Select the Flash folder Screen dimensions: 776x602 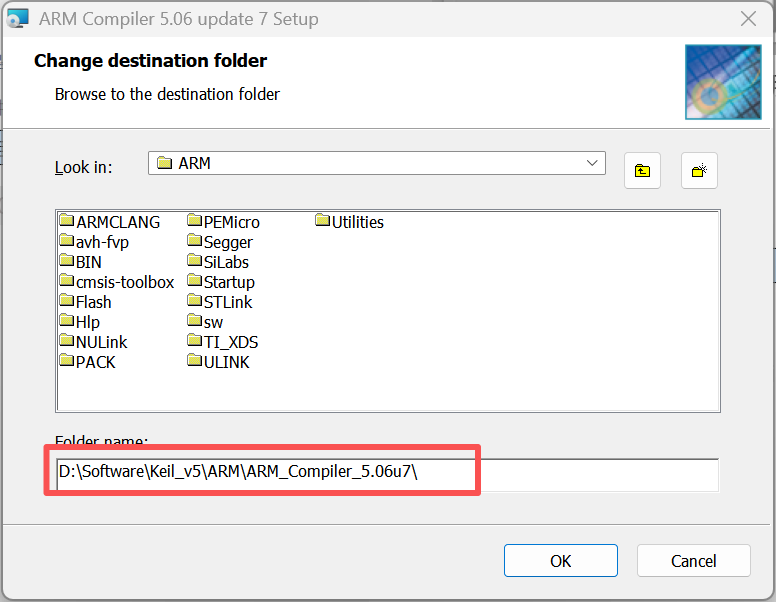(x=86, y=302)
